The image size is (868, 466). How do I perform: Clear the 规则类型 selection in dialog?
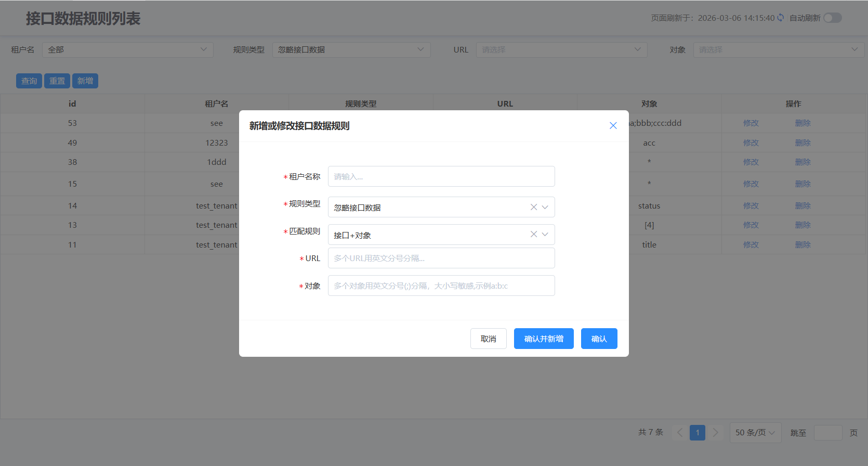pyautogui.click(x=533, y=207)
